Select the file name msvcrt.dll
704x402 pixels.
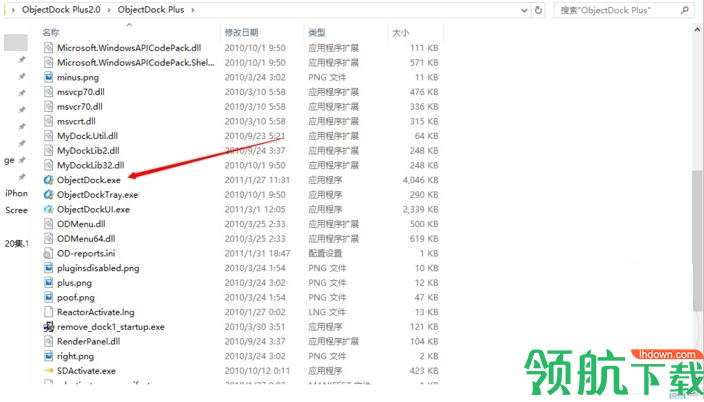coord(76,121)
